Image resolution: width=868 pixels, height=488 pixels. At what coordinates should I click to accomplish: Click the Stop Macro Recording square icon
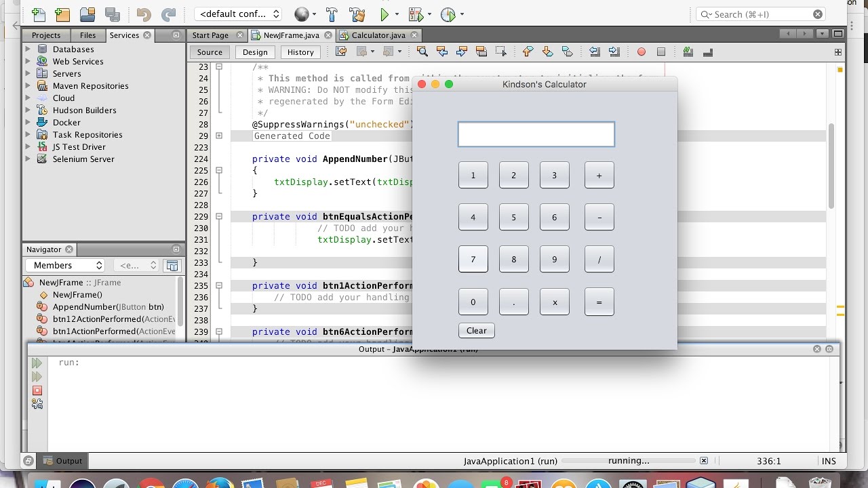(661, 52)
